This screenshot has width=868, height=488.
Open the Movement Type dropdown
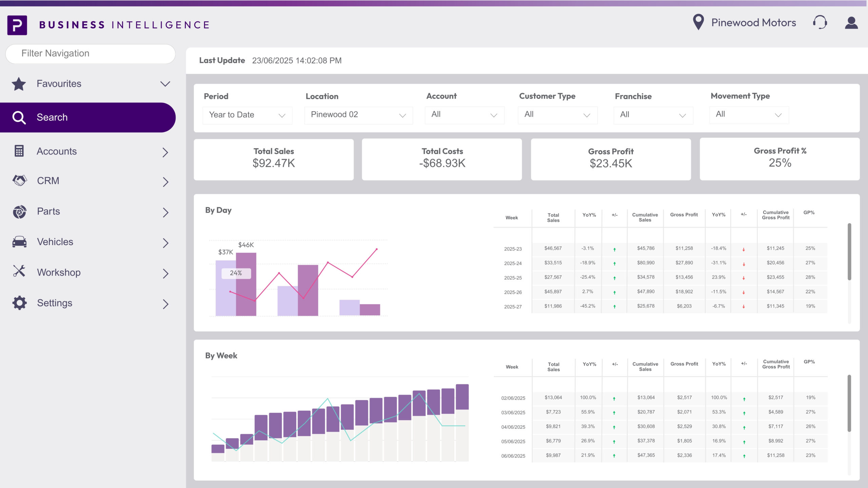click(x=749, y=115)
